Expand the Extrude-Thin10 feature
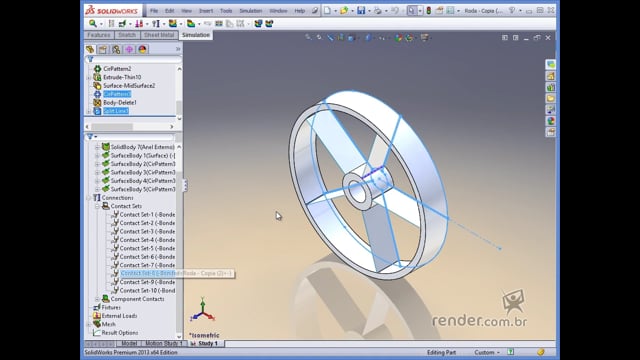Viewport: 640px width, 360px height. pos(89,77)
